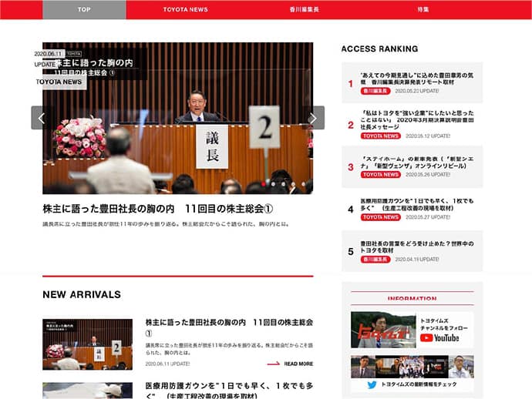Click the READ MORE arrow icon

(x=274, y=364)
